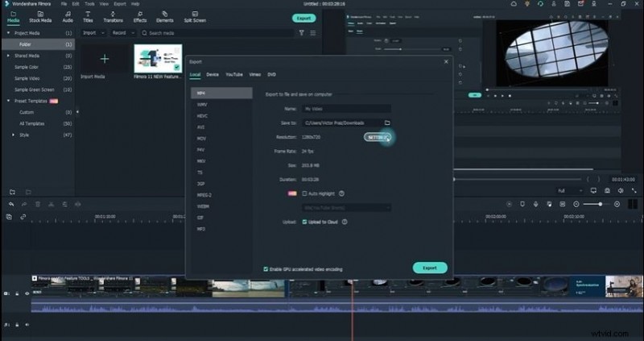This screenshot has width=644, height=341.
Task: Open the Split Screen library tab
Action: (195, 17)
